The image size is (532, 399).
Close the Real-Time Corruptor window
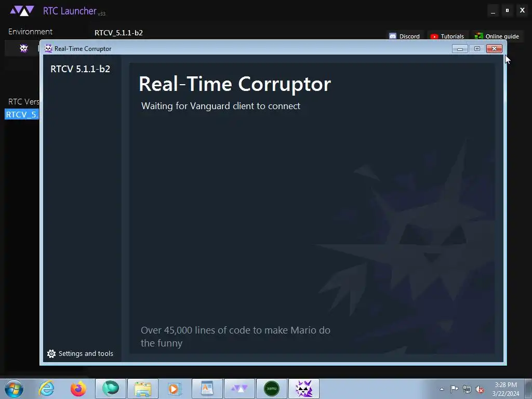(x=495, y=49)
